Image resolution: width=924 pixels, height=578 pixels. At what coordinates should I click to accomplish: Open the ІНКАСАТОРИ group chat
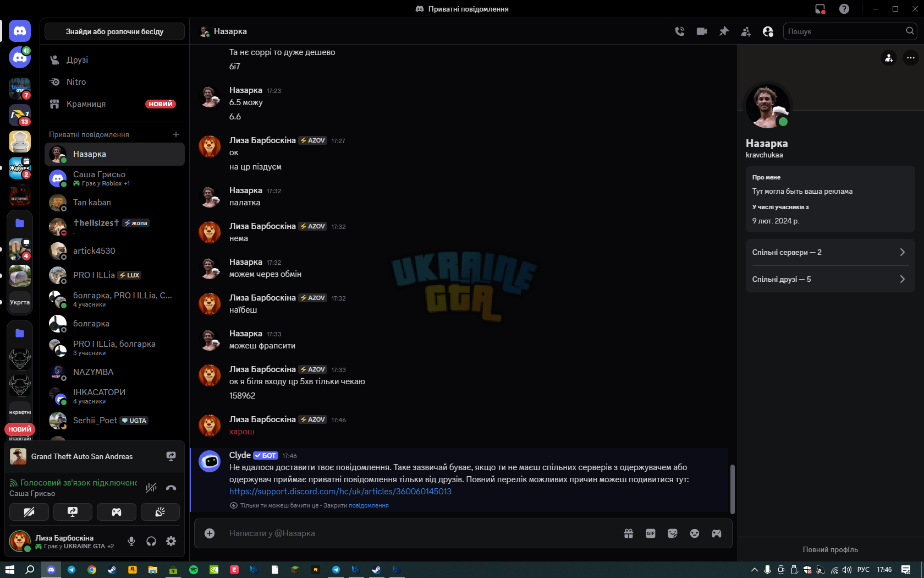pos(114,396)
